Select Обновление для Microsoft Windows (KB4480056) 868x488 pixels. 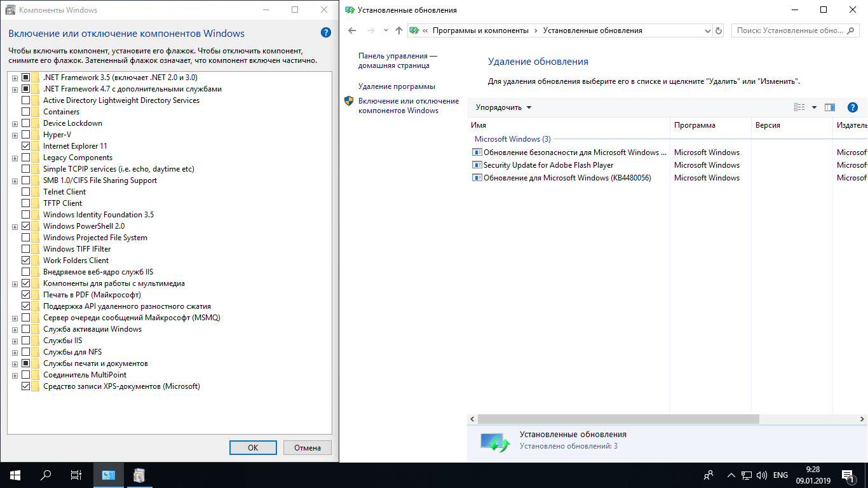567,178
